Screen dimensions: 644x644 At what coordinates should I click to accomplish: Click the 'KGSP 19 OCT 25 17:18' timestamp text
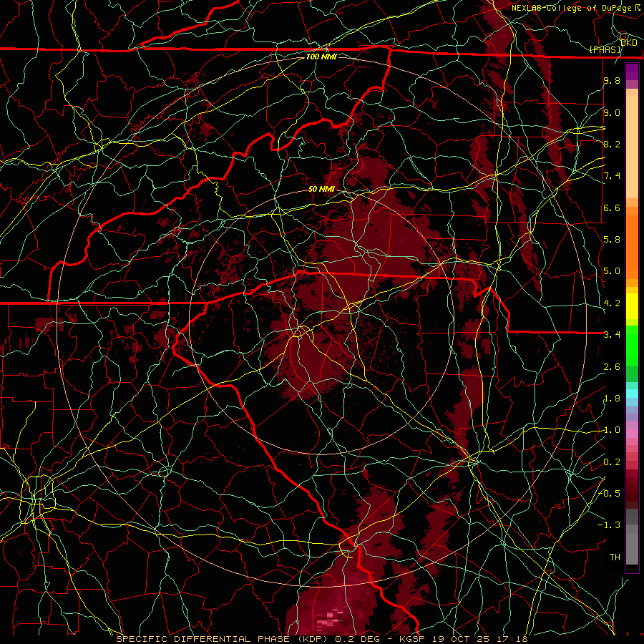pos(463,639)
